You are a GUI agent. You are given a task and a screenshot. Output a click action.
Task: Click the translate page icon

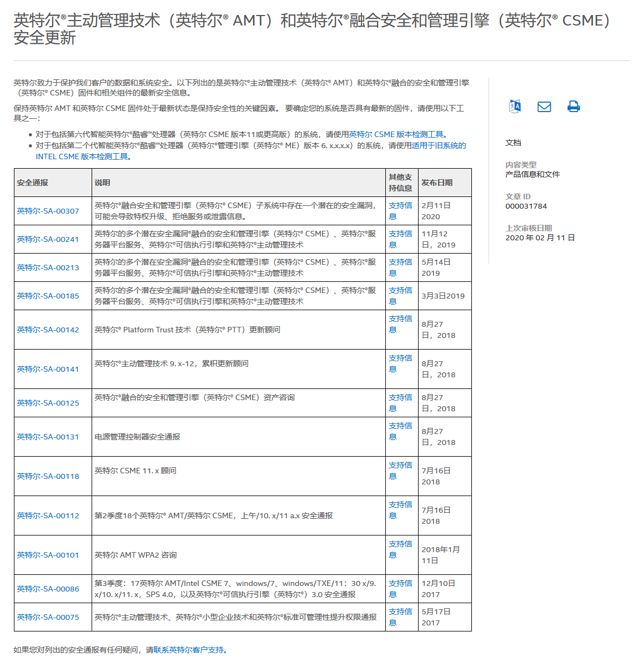pos(515,107)
